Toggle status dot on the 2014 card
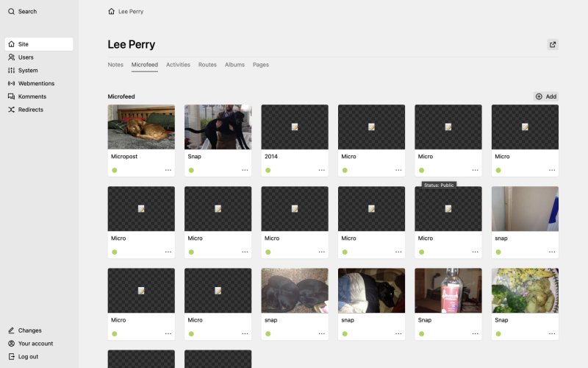This screenshot has height=368, width=588. [268, 170]
